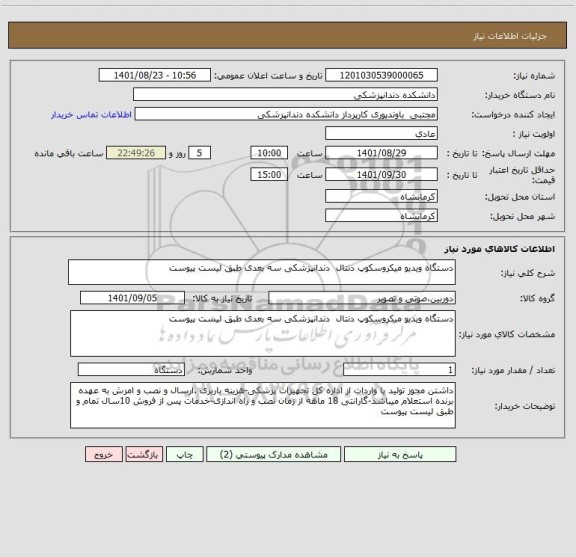
Task: Click the گروه کالا label
Action: [537, 298]
